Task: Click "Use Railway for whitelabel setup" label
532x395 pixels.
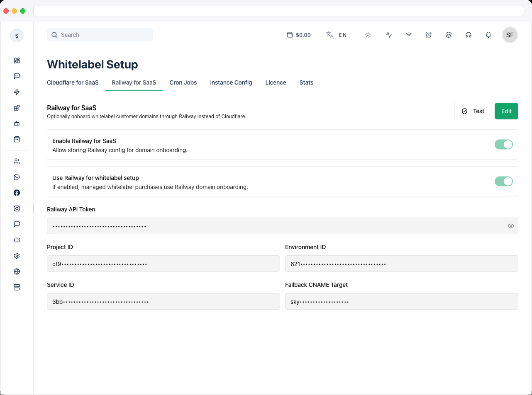Action: point(95,178)
